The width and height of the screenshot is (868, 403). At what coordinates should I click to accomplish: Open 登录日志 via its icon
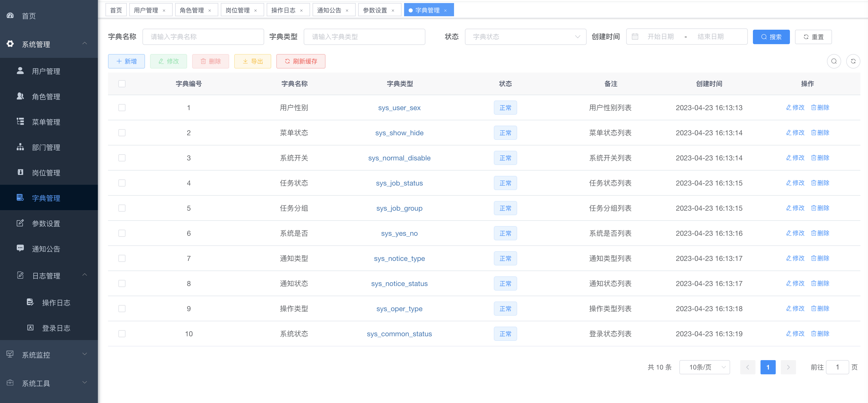30,327
